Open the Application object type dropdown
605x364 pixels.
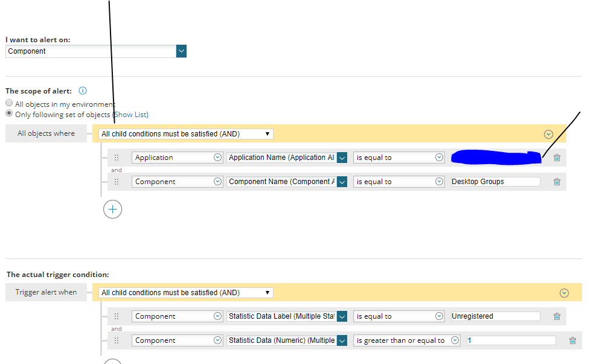pos(177,158)
